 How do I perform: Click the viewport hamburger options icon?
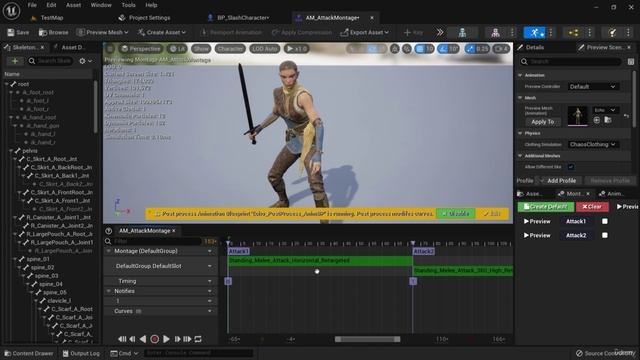[110, 49]
